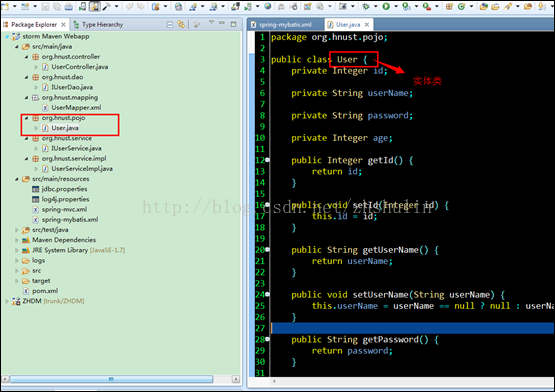Expand the Maven Dependencies node
Screen dimensions: 555x392
16,240
